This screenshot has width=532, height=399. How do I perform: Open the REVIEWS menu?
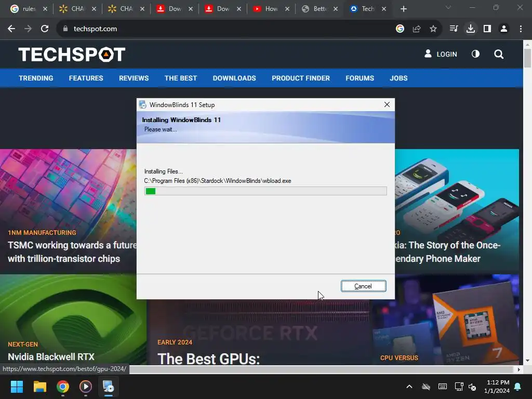[134, 78]
